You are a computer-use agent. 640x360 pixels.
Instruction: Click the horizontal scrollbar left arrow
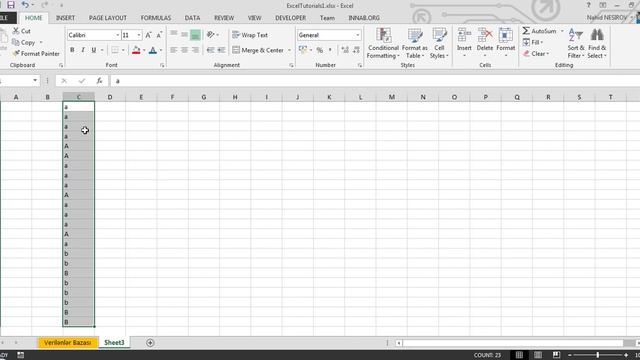pos(399,343)
